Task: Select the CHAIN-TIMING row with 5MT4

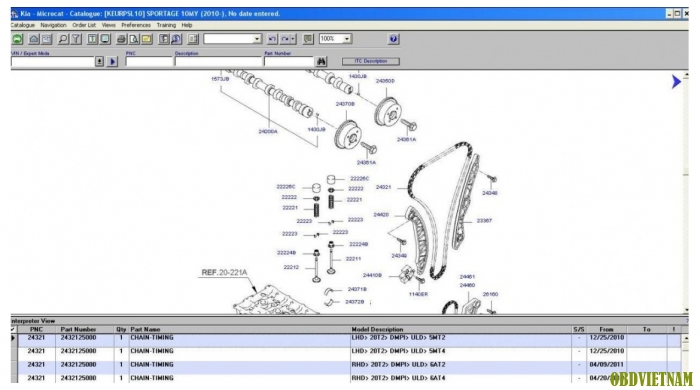Action: pos(346,351)
